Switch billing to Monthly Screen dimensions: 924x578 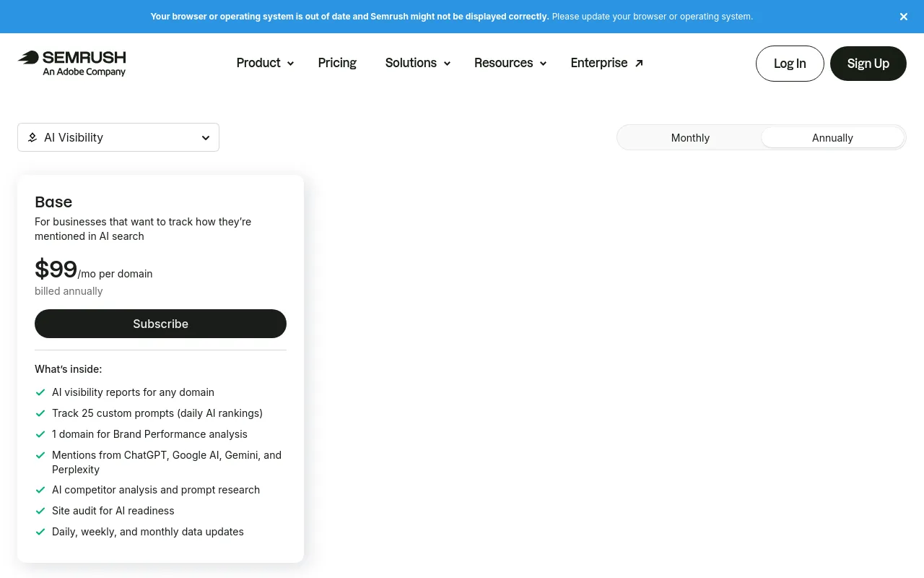690,137
